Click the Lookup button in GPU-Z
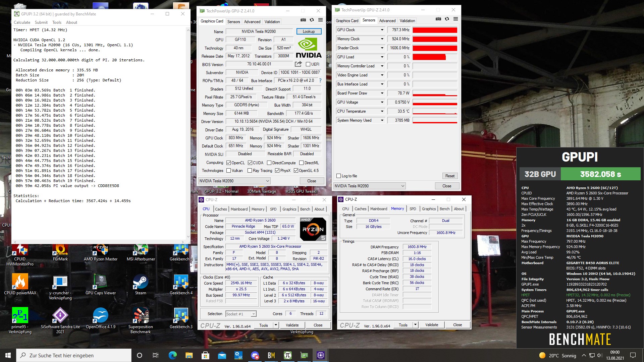 (x=309, y=32)
